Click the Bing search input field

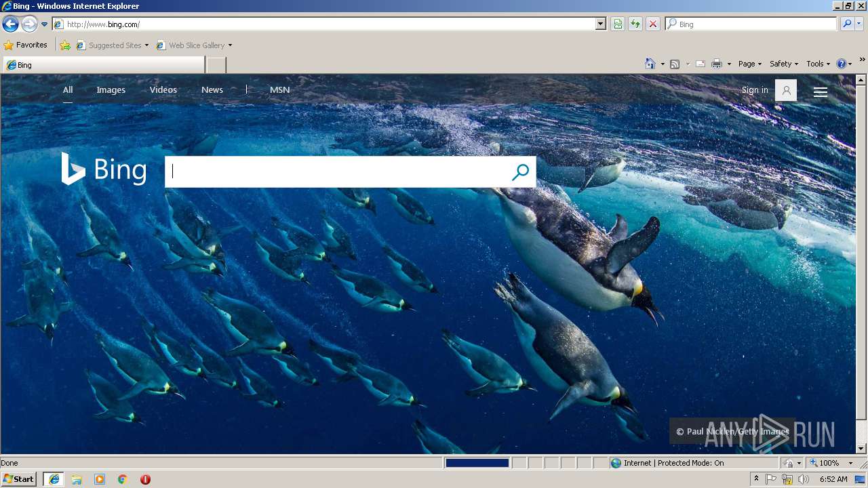[x=336, y=171]
